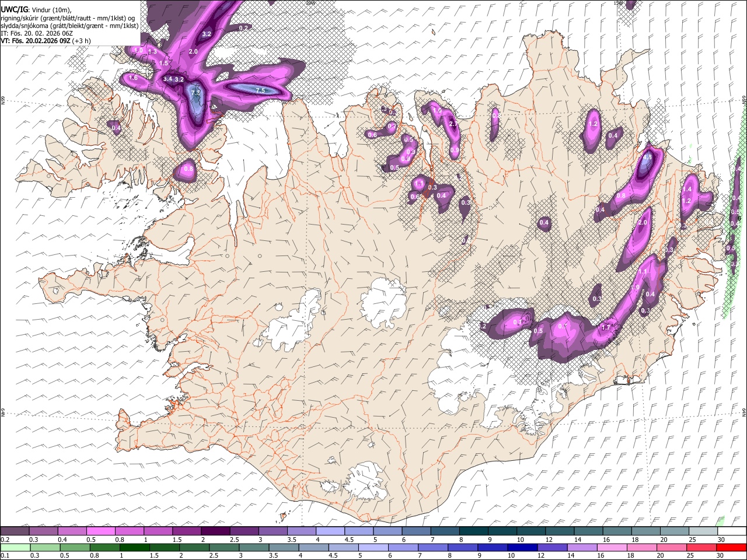This screenshot has width=747, height=560.
Task: Click the 'IT: Fös. 20. 02. 2026 06Z' line
Action: pyautogui.click(x=37, y=33)
